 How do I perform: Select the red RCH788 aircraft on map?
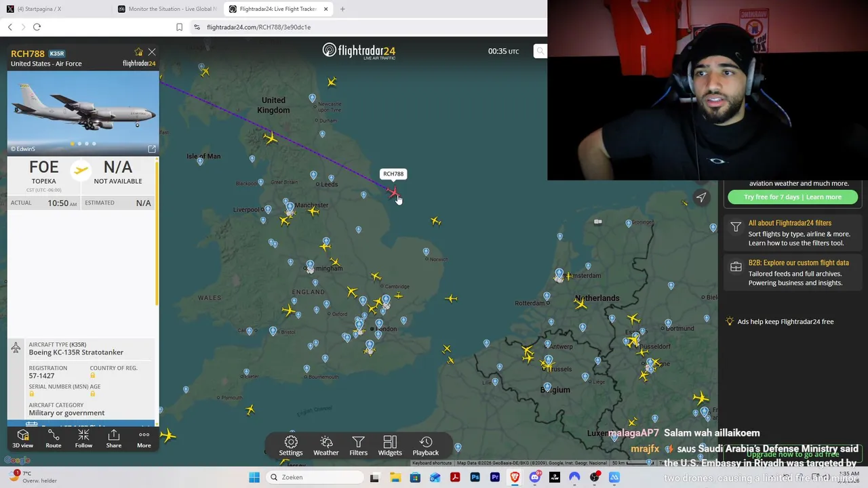(393, 192)
